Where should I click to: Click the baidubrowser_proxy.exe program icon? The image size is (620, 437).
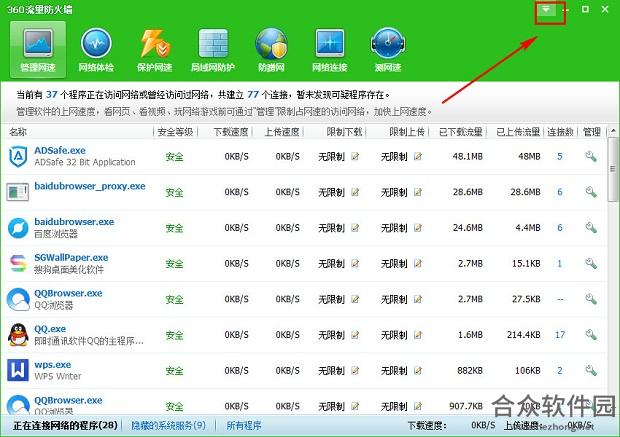[18, 192]
